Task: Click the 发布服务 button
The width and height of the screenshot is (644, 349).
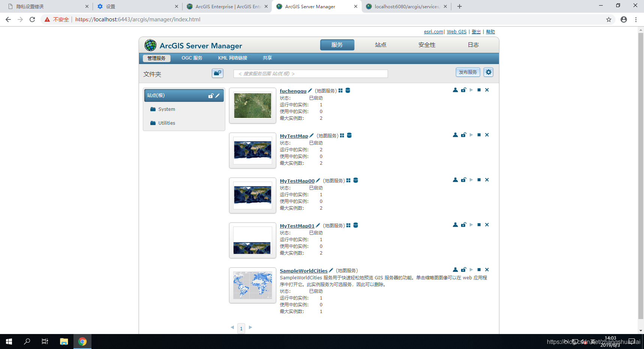Action: [468, 72]
